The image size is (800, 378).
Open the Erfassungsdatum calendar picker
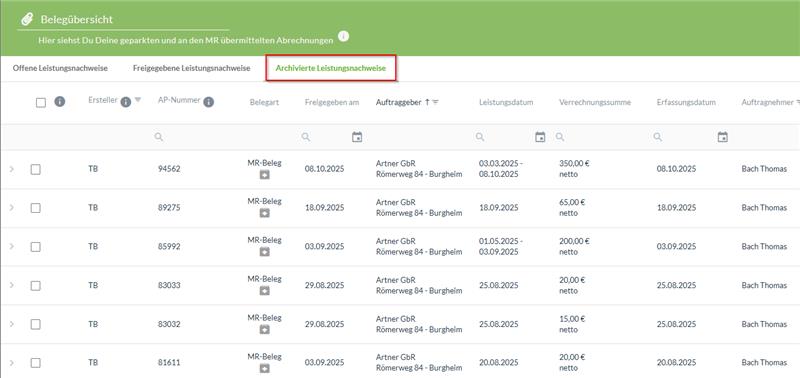click(x=722, y=137)
